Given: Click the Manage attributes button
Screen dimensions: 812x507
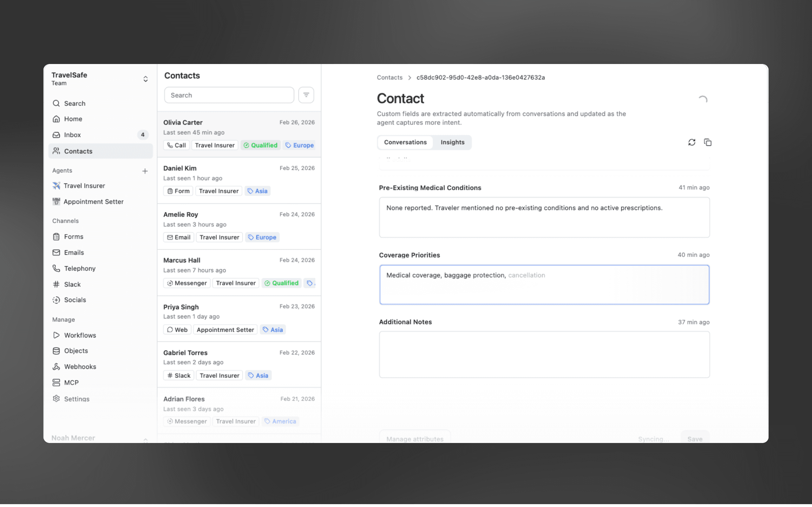Looking at the screenshot, I should point(415,439).
